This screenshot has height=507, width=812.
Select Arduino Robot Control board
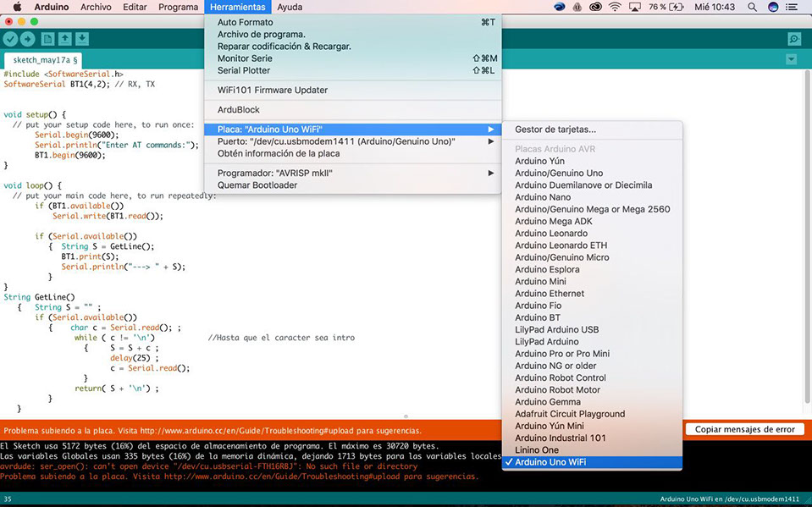pyautogui.click(x=592, y=377)
